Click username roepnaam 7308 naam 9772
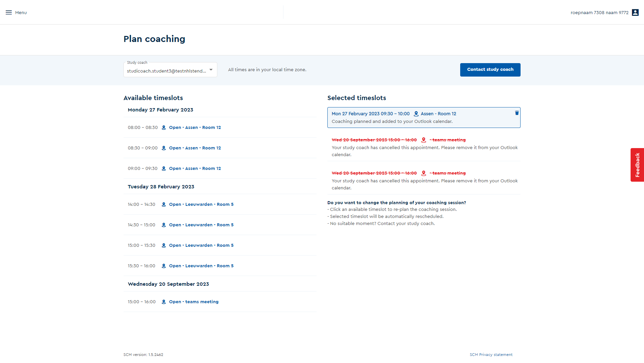 (x=599, y=13)
